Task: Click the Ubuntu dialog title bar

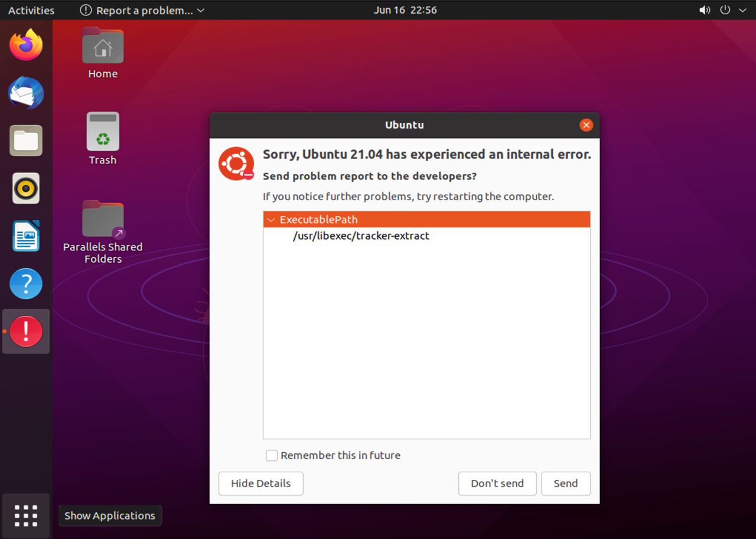Action: pos(405,125)
